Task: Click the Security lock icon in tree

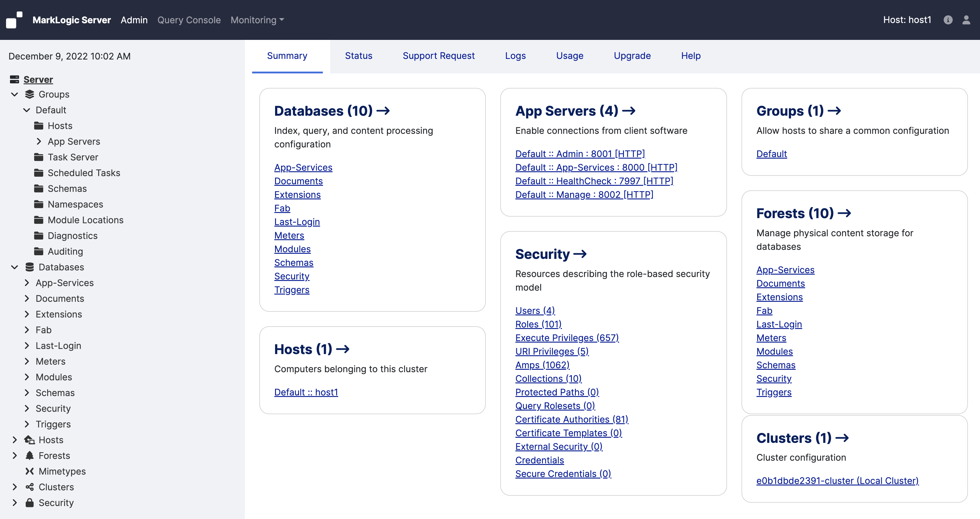Action: click(x=30, y=503)
